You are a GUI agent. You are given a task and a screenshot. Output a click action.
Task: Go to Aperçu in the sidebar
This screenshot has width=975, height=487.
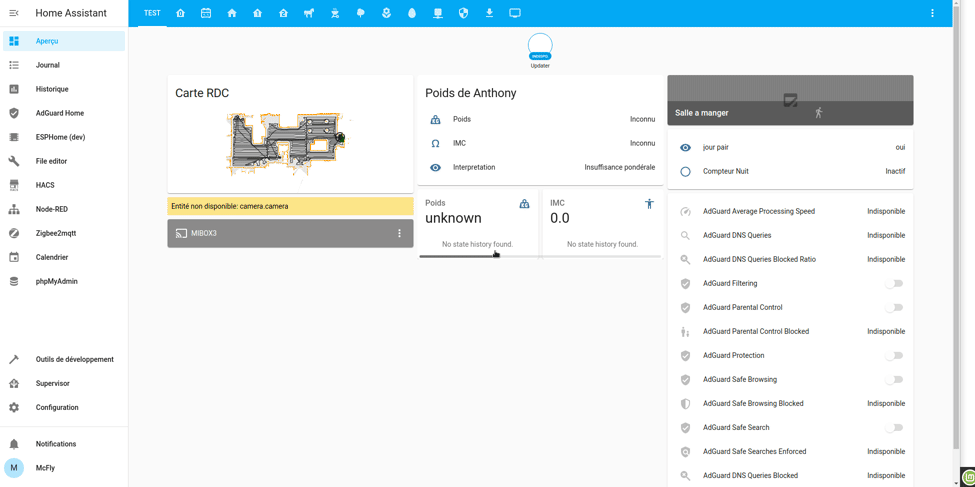[64, 41]
